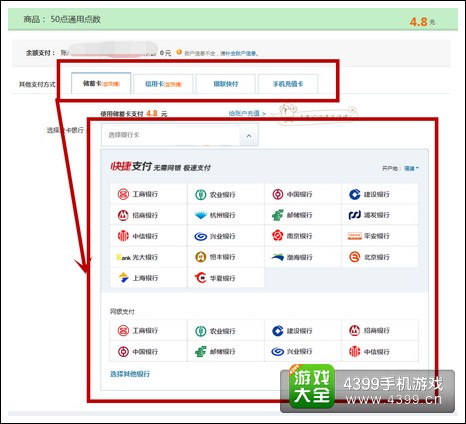Choose 平安银行 quick pay option
The image size is (466, 424).
[x=380, y=236]
